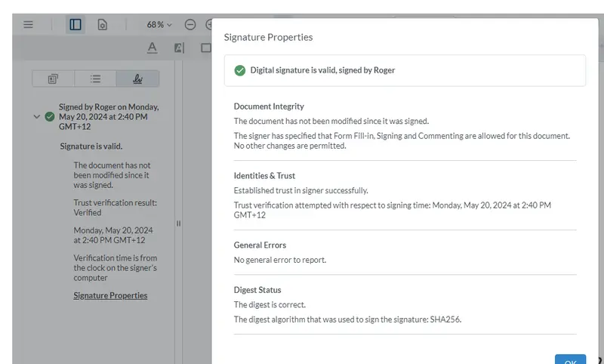Switch to the thumbnails panel tab
The width and height of the screenshot is (604, 364).
53,79
